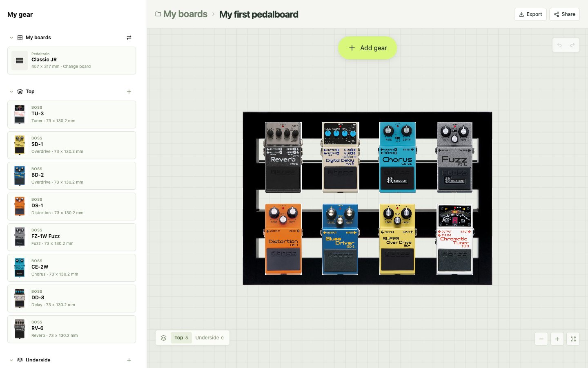
Task: Click the Pedaltrain board icon
Action: [20, 61]
